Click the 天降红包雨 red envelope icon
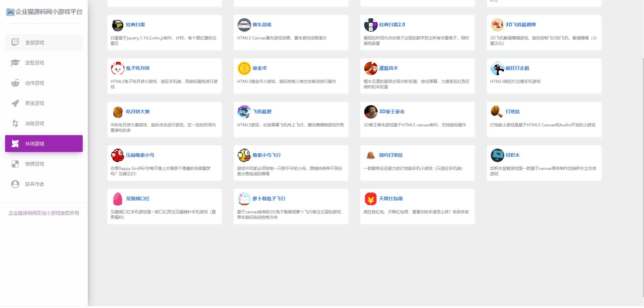 (x=371, y=199)
